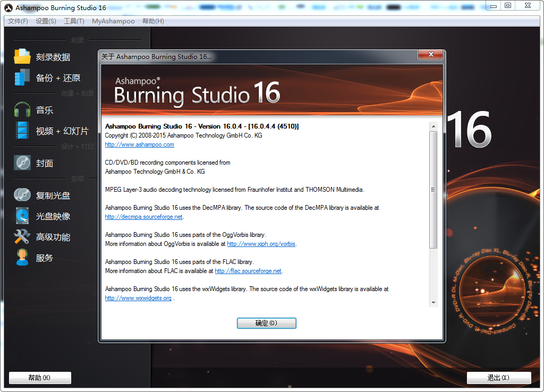
Task: Click the 备份 + 还原 backup icon
Action: tap(22, 78)
